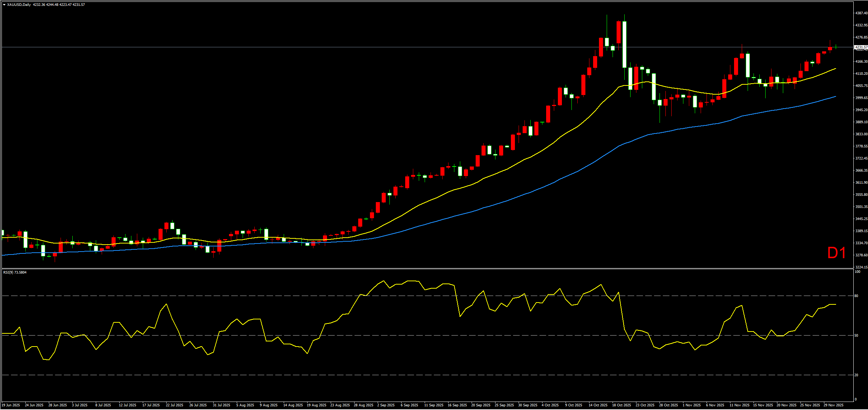The width and height of the screenshot is (868, 410).
Task: Click the 18 Oct 2025 date label
Action: 621,405
